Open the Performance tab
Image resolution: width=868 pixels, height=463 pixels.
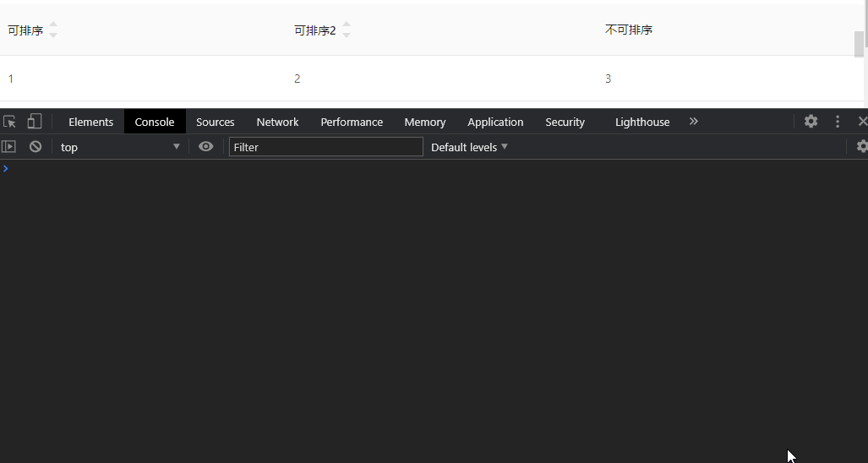coord(352,122)
